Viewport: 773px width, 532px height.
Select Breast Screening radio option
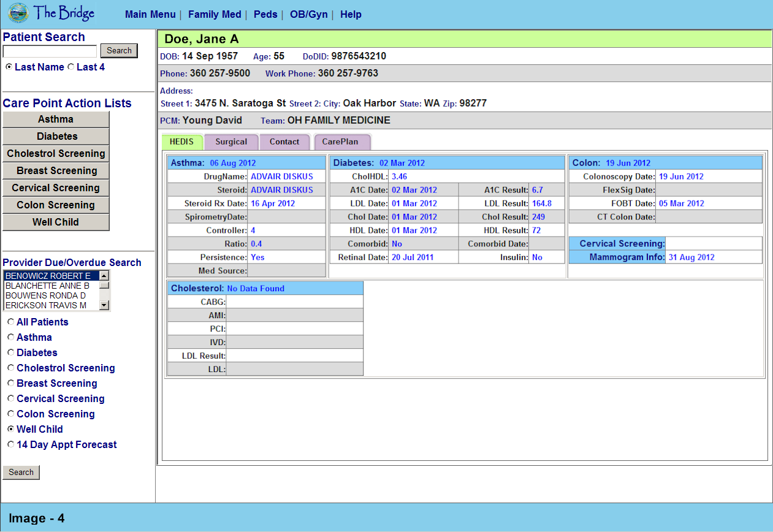11,383
